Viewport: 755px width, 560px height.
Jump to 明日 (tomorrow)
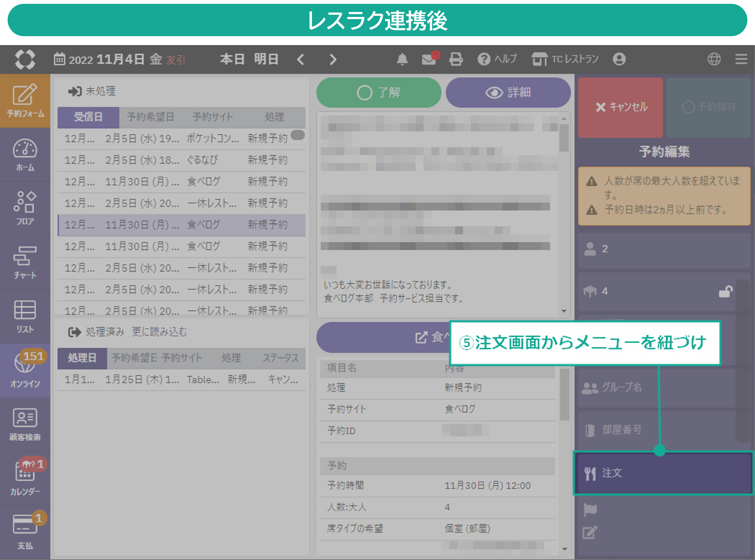coord(266,59)
